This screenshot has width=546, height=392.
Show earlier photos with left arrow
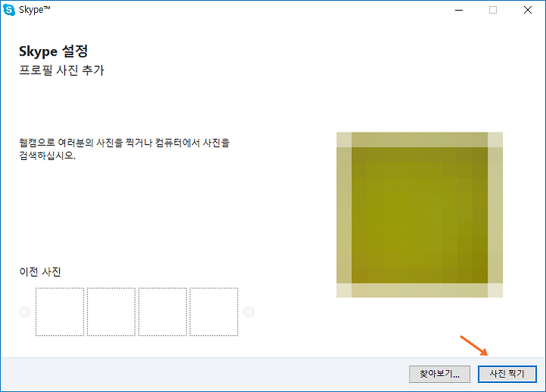click(x=25, y=312)
